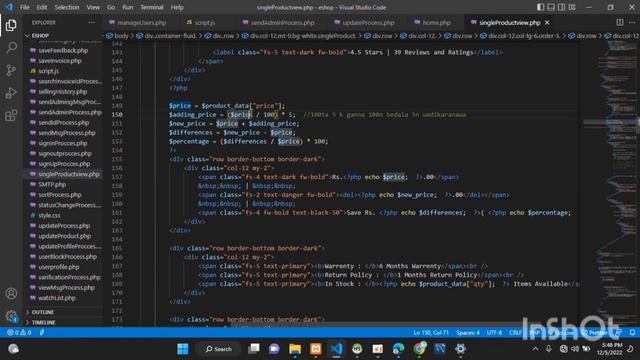Toggle secondary side bar layout icon
The width and height of the screenshot is (640, 360).
562,7
